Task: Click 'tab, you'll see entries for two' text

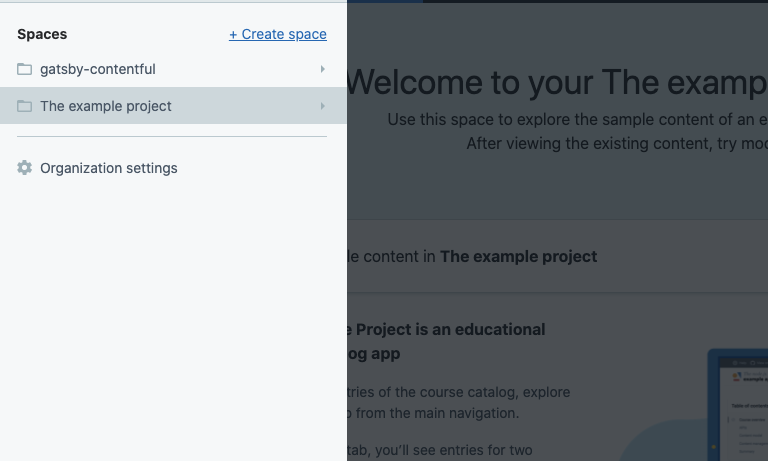Action: coord(439,450)
